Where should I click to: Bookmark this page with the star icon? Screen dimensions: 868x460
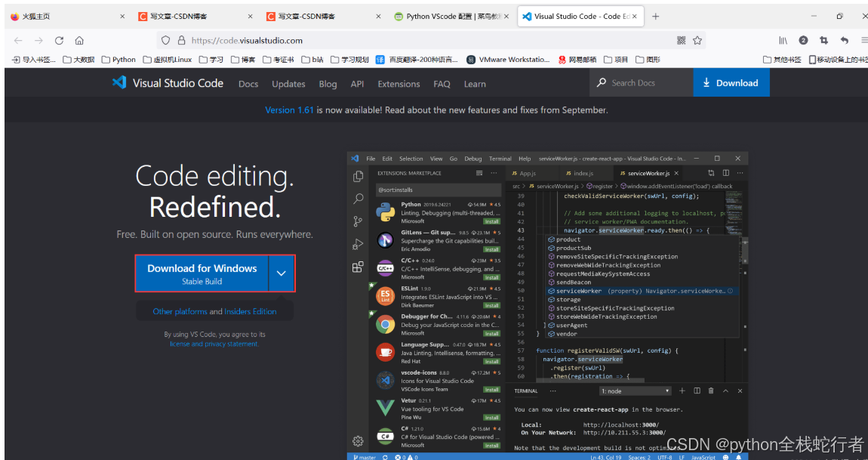point(697,40)
